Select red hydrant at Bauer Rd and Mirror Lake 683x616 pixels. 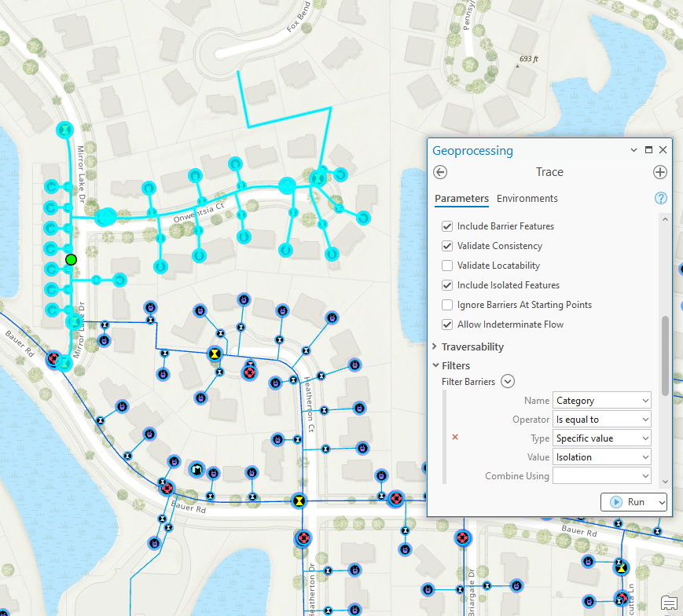[53, 359]
